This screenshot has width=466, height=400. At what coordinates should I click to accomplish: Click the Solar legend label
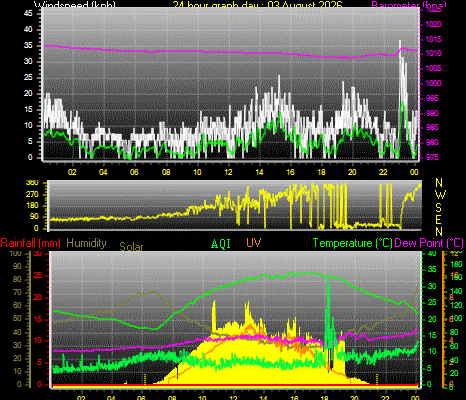[x=131, y=247]
